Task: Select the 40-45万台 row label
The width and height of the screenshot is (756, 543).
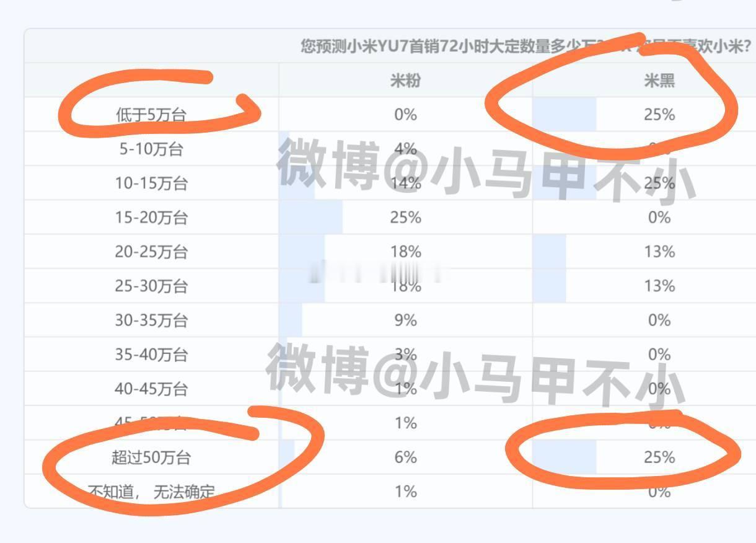Action: [151, 389]
